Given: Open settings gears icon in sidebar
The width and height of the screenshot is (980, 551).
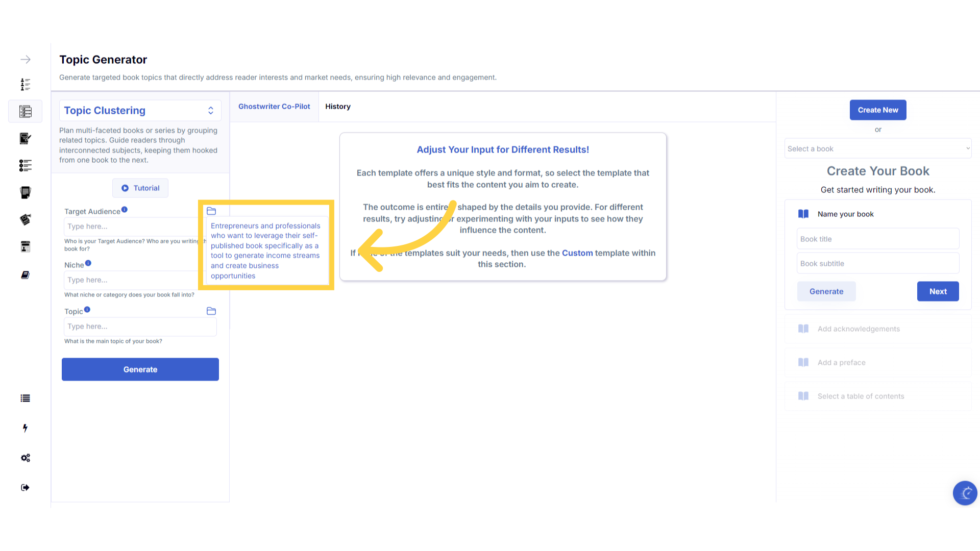Looking at the screenshot, I should 26,458.
